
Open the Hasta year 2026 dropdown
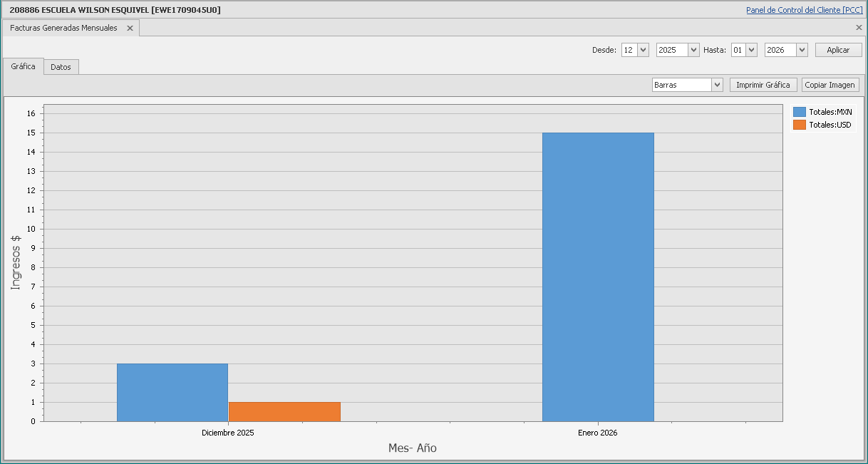tap(802, 50)
